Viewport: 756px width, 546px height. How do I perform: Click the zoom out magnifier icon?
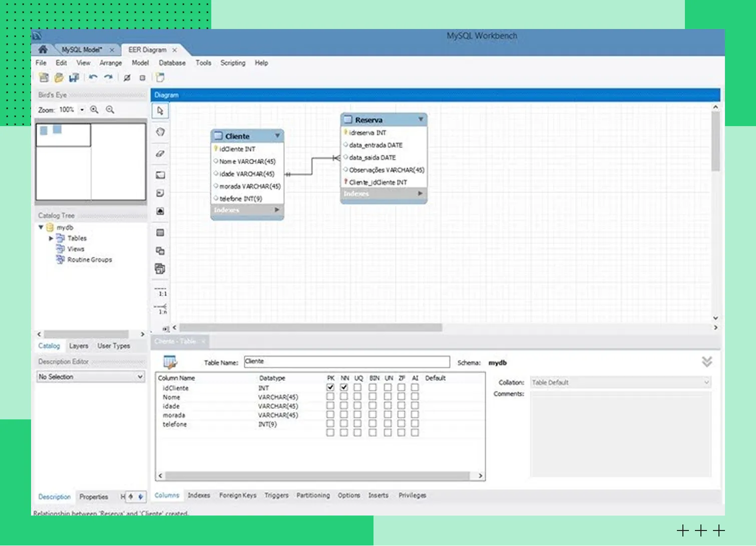coord(110,110)
